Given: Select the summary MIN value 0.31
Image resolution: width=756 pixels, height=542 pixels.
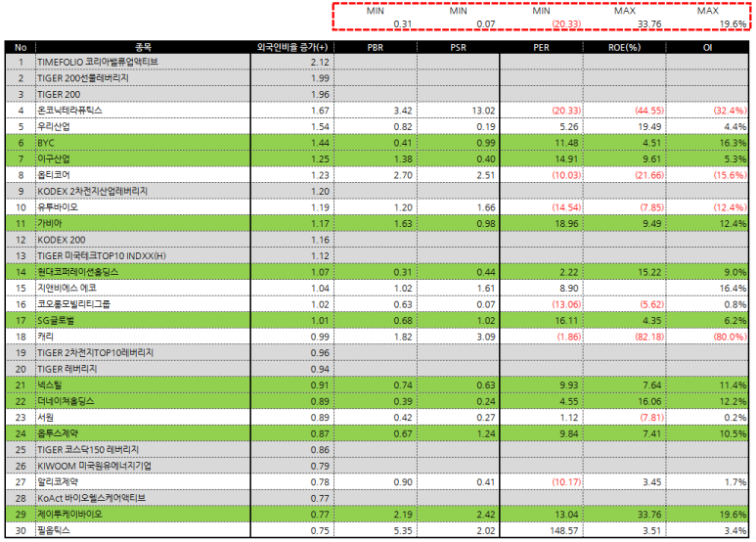Looking at the screenshot, I should pyautogui.click(x=403, y=23).
